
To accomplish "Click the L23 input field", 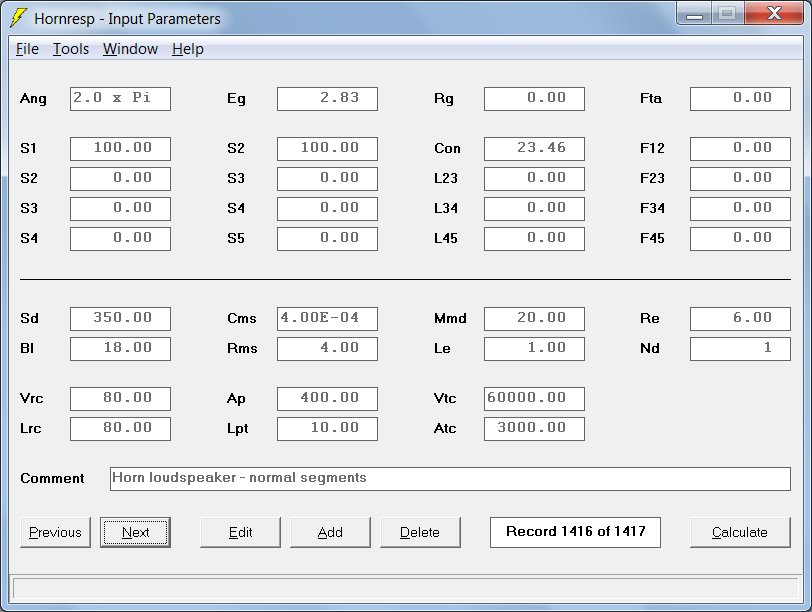I will (534, 179).
